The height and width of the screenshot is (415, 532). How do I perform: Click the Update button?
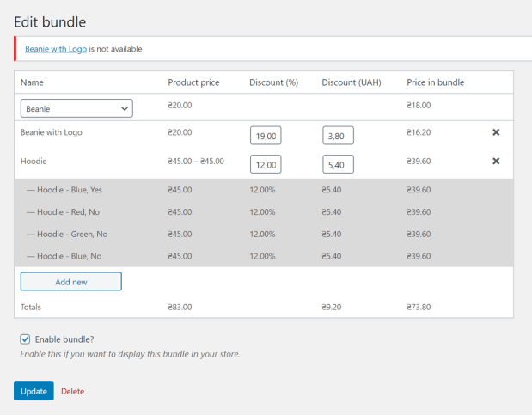[x=34, y=391]
